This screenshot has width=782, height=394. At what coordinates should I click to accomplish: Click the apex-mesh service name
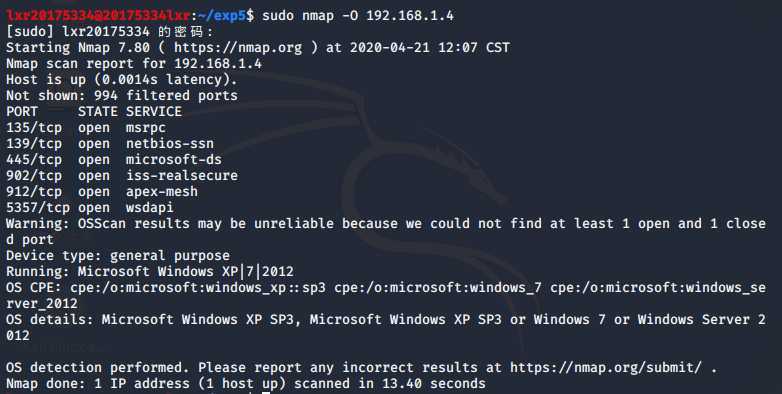(162, 192)
